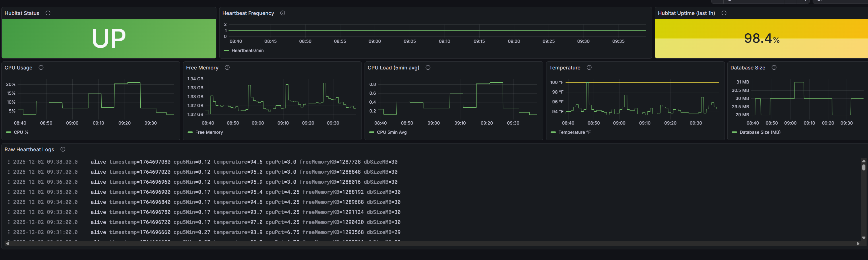Click the Free Memory info icon
The height and width of the screenshot is (260, 868).
227,68
